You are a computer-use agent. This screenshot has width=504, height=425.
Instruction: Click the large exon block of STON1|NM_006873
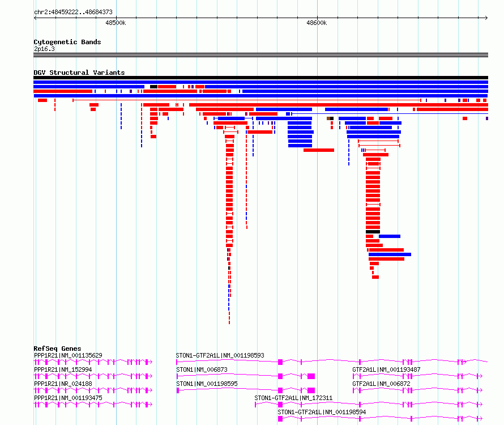[x=311, y=376]
